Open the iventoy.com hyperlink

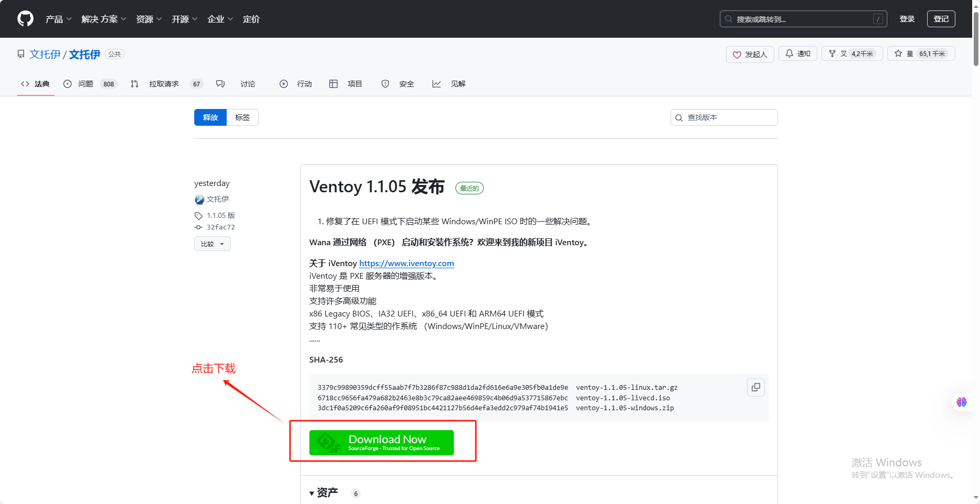click(406, 263)
